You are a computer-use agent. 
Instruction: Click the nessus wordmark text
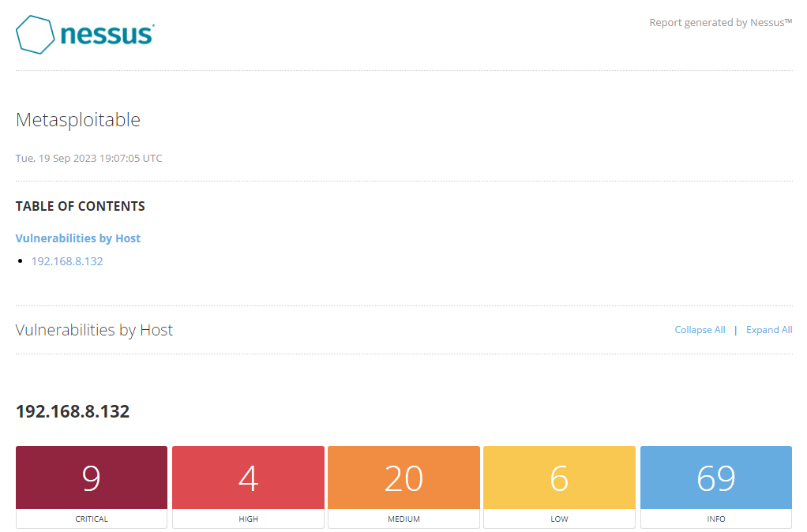107,35
